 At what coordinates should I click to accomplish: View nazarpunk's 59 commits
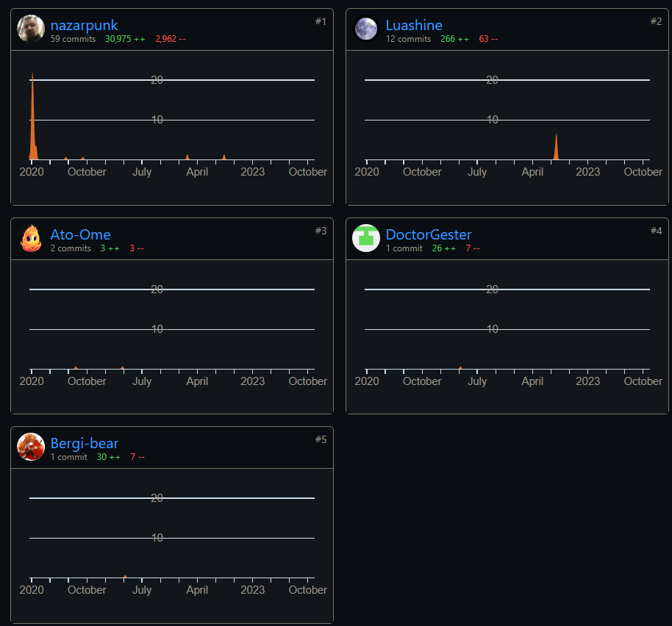(x=73, y=39)
